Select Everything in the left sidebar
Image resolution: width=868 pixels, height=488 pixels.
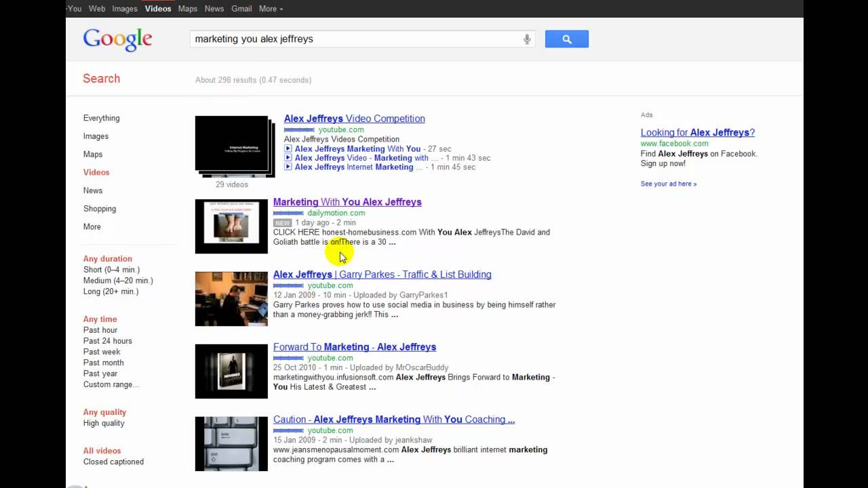pos(101,118)
